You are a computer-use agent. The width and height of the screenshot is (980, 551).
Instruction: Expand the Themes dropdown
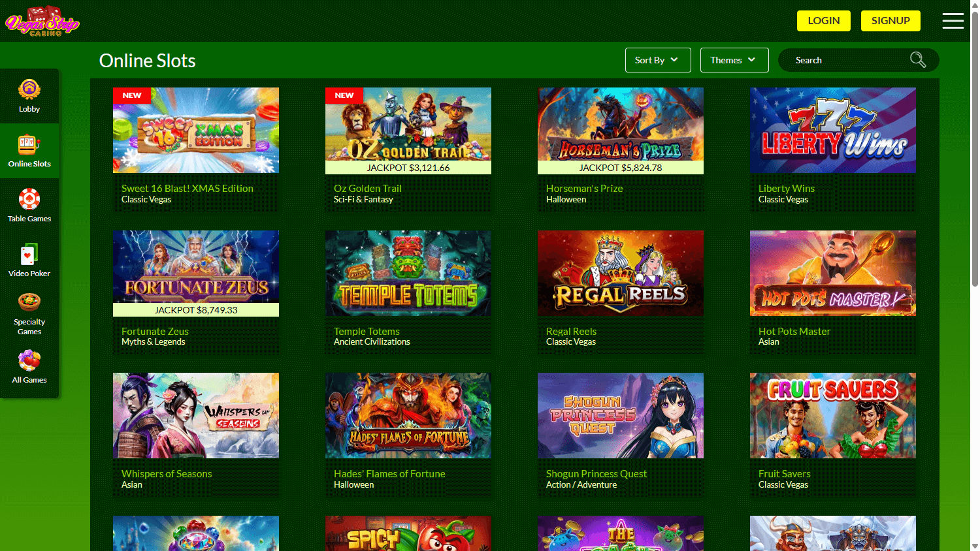(734, 59)
